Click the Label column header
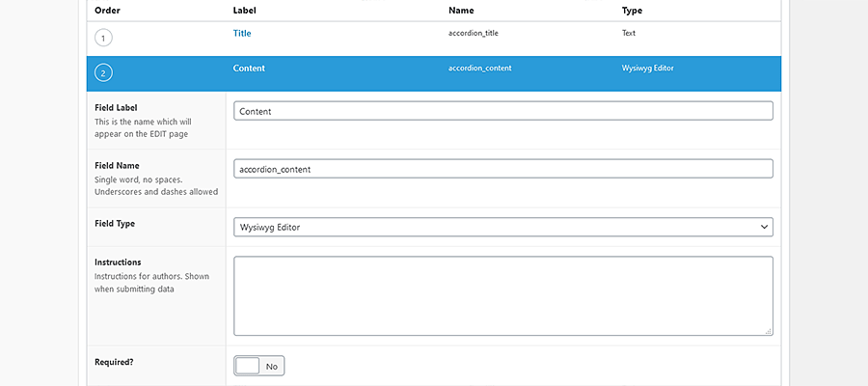The width and height of the screenshot is (868, 386). tap(246, 11)
